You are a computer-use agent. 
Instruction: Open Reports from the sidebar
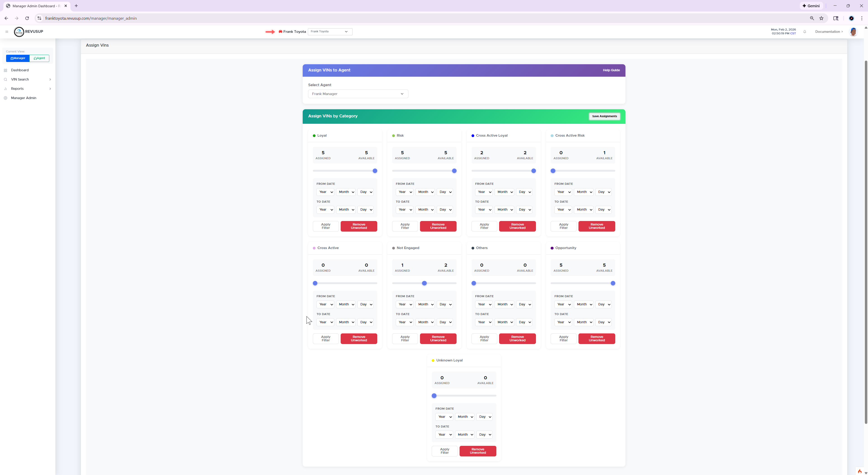pyautogui.click(x=18, y=88)
